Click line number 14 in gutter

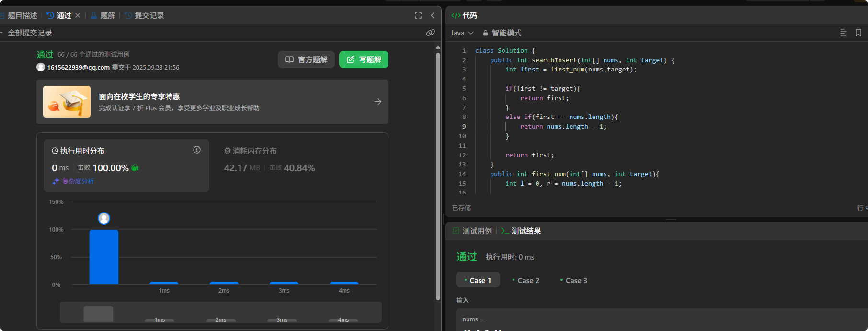pos(462,174)
